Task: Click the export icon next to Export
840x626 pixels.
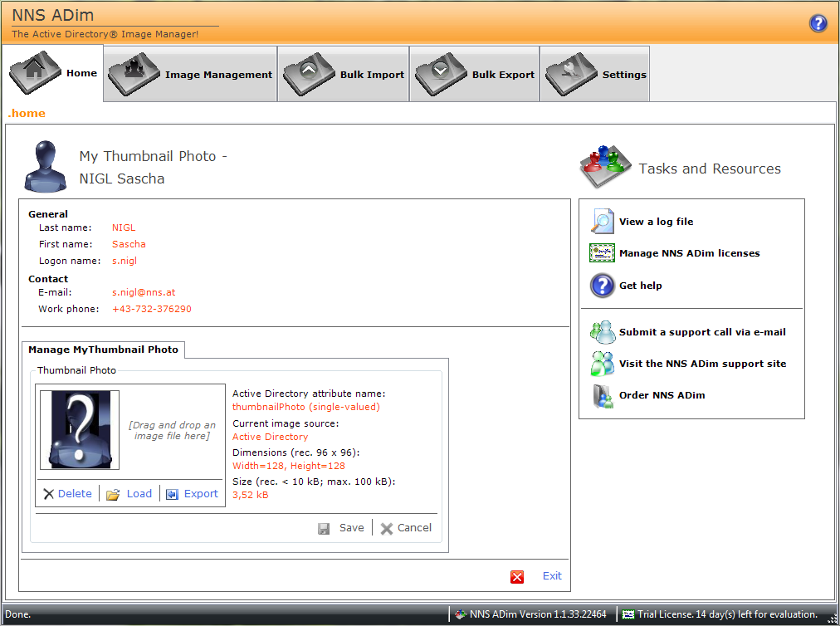Action: (x=172, y=494)
